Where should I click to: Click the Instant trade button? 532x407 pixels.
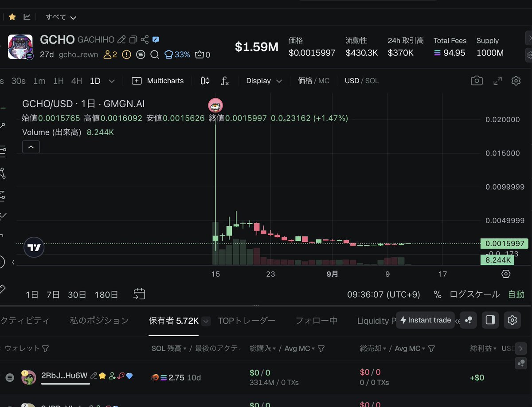point(425,320)
